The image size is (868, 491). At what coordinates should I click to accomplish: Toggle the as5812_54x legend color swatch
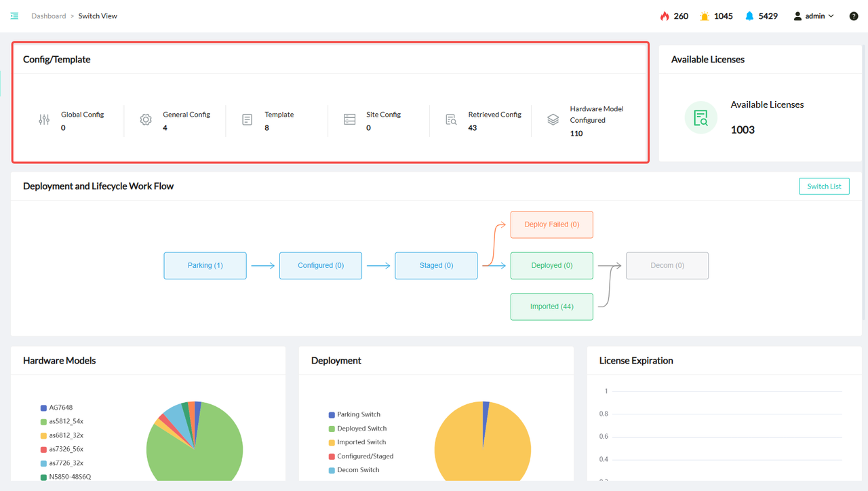pyautogui.click(x=44, y=422)
